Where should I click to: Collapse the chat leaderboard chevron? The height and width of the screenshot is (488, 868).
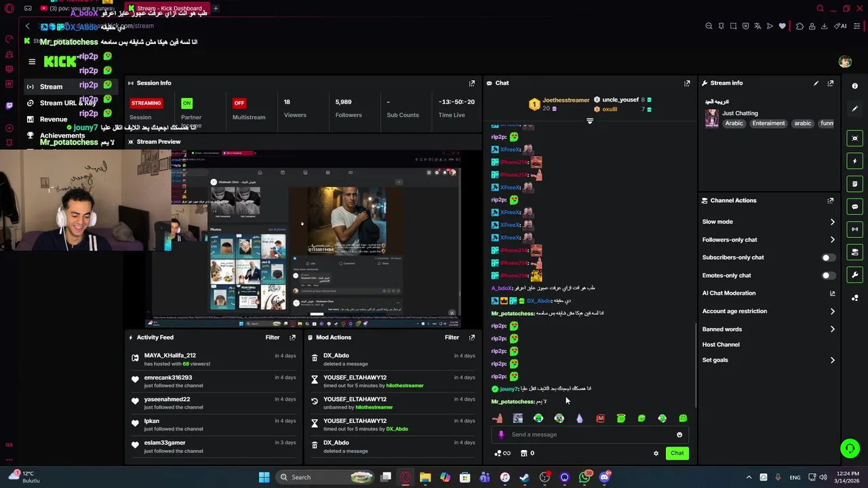pyautogui.click(x=590, y=121)
